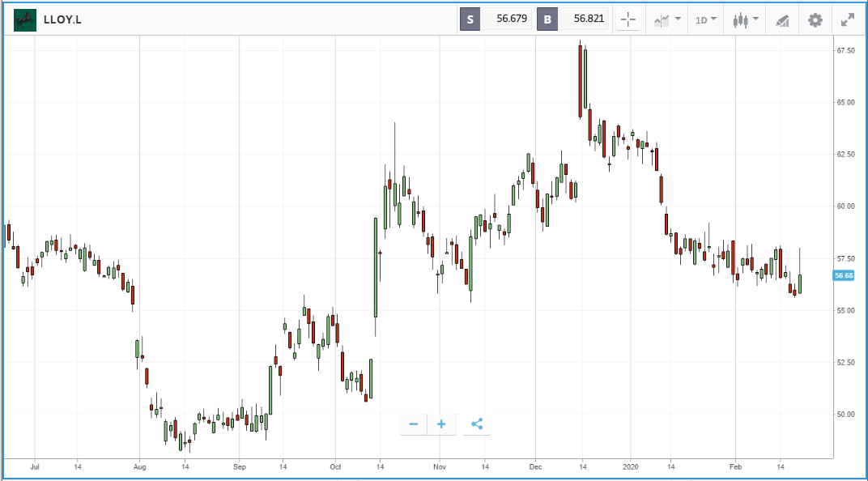Click the LLOY.L ticker name

[62, 20]
